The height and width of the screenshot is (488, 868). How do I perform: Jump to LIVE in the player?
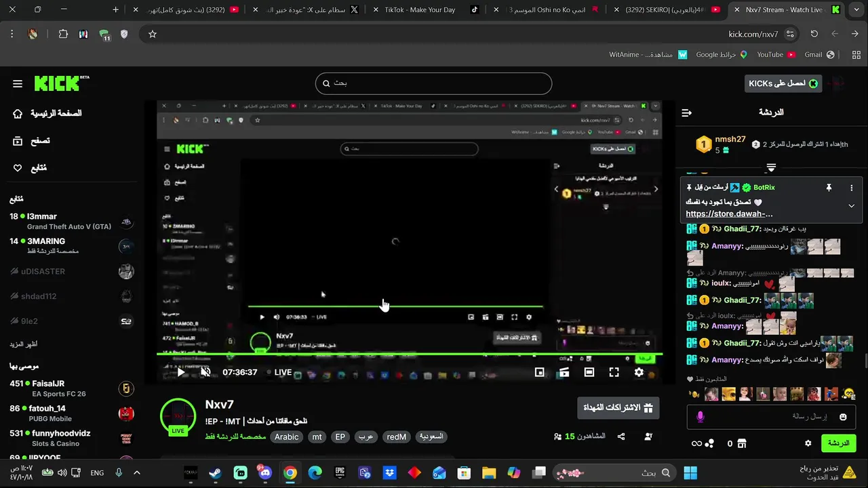[279, 372]
